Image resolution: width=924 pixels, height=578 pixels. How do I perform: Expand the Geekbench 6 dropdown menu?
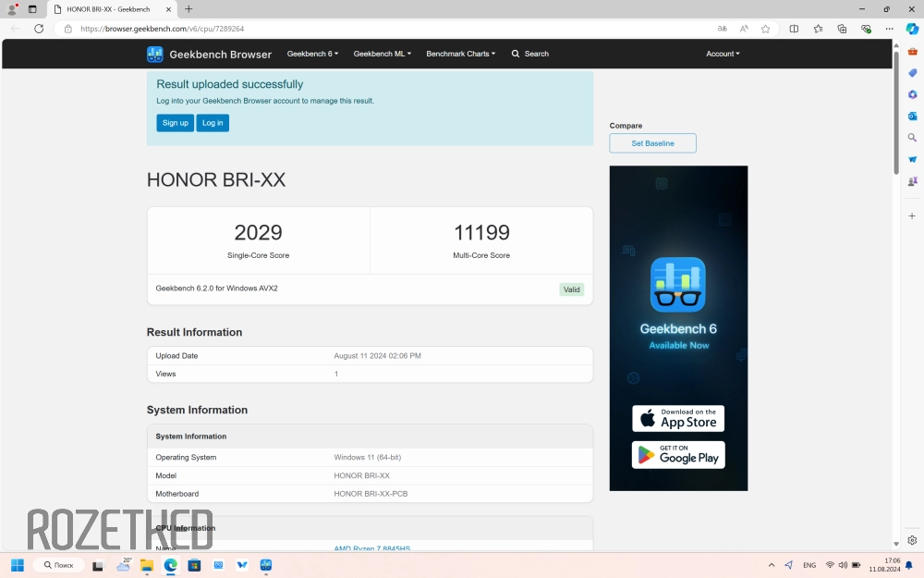(x=312, y=54)
